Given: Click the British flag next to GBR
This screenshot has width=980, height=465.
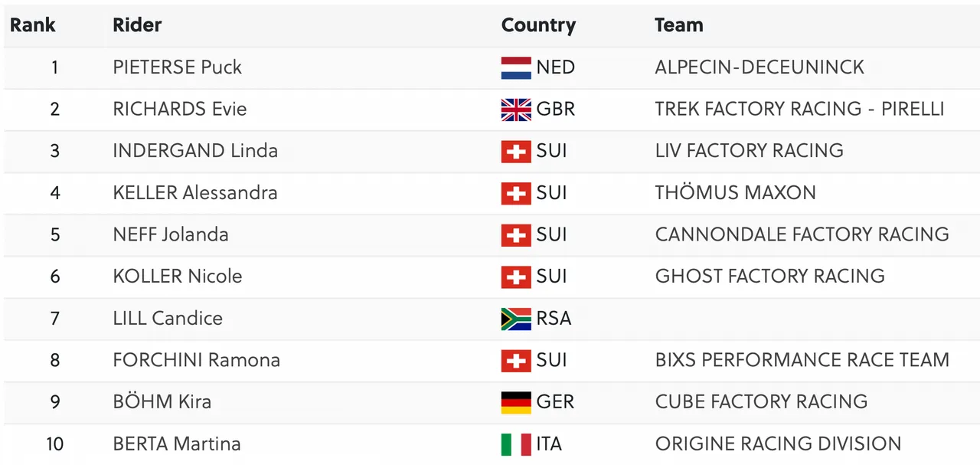Looking at the screenshot, I should [x=516, y=110].
